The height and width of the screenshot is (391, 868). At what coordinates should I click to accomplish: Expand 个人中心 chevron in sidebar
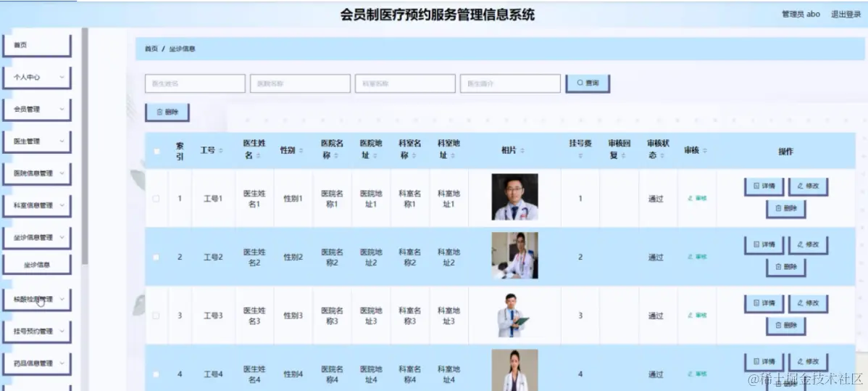(62, 77)
